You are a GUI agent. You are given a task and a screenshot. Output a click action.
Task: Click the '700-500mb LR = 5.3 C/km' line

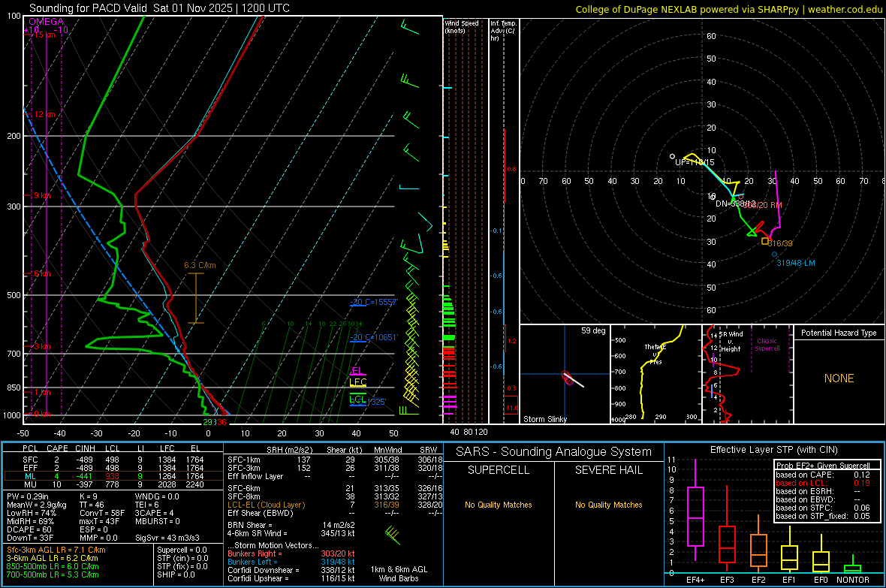(x=53, y=574)
